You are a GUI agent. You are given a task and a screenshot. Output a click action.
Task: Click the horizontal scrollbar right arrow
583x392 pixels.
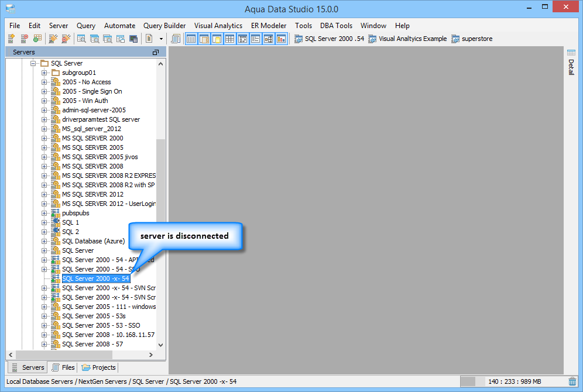tap(151, 355)
